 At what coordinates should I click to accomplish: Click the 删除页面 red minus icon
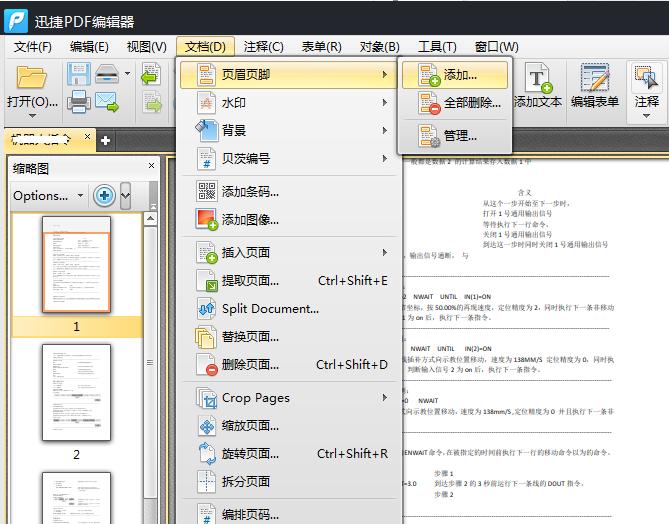click(x=207, y=365)
